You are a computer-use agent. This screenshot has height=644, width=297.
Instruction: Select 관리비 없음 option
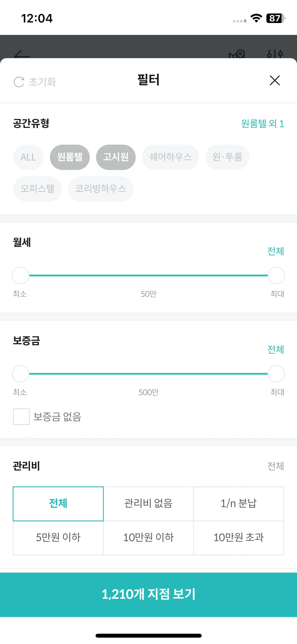click(148, 504)
